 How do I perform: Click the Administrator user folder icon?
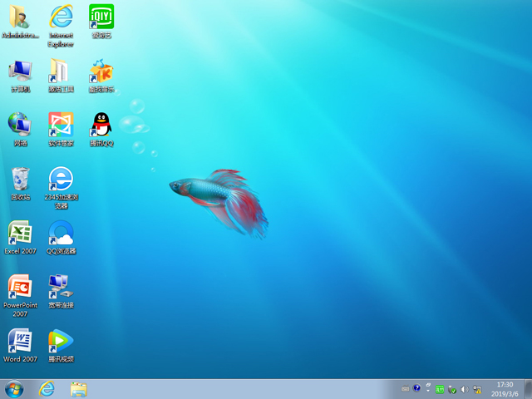20,17
